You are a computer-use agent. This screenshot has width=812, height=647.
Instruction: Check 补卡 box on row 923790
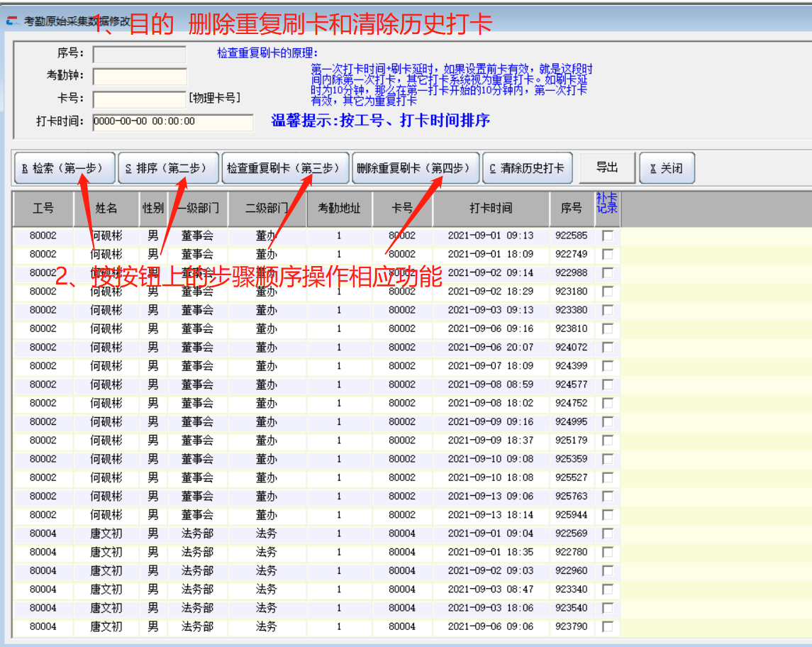point(607,626)
